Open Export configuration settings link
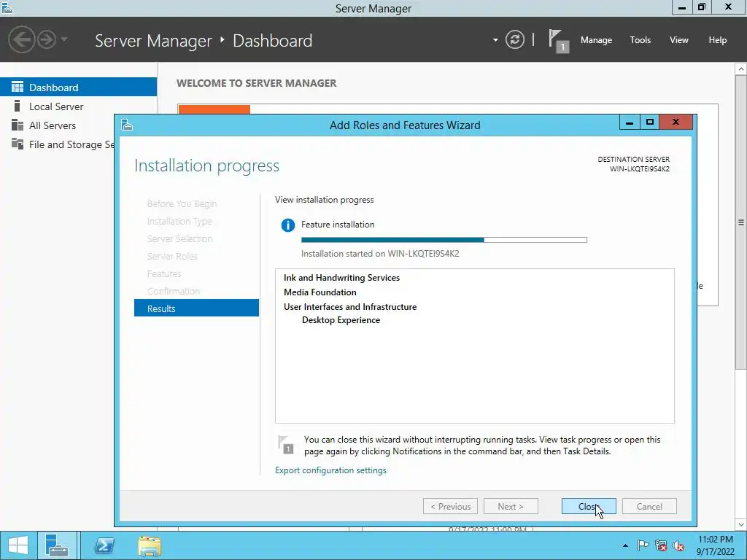The width and height of the screenshot is (747, 560). 330,470
